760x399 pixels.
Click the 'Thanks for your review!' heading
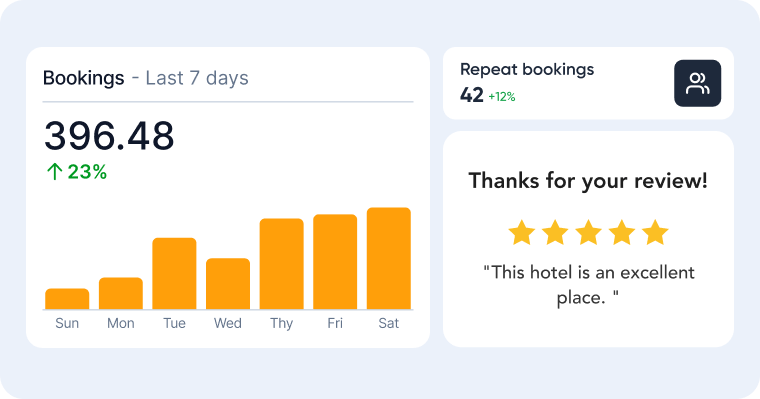[x=588, y=181]
